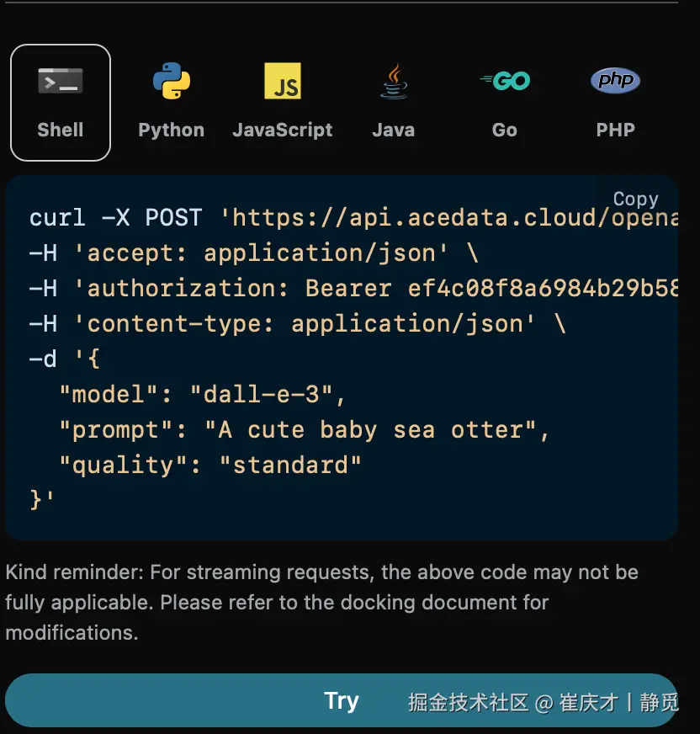Open the Java tab label
The width and height of the screenshot is (700, 734).
pos(394,130)
